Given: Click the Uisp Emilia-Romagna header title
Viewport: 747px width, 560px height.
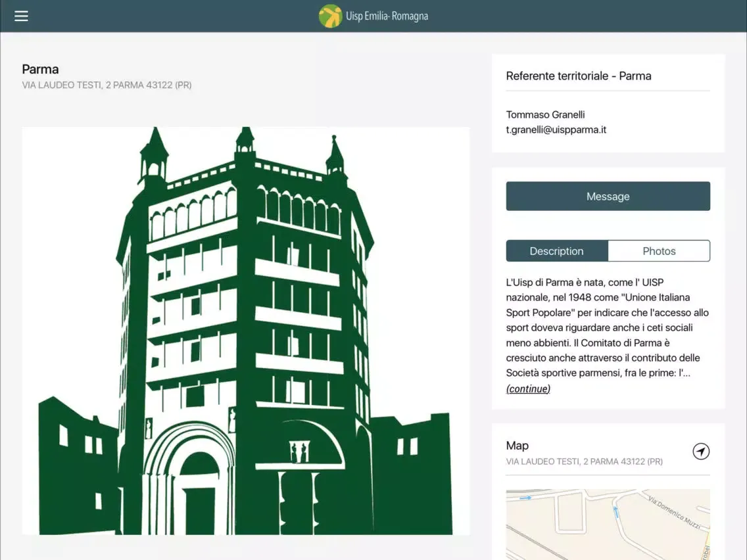Looking at the screenshot, I should click(x=387, y=16).
